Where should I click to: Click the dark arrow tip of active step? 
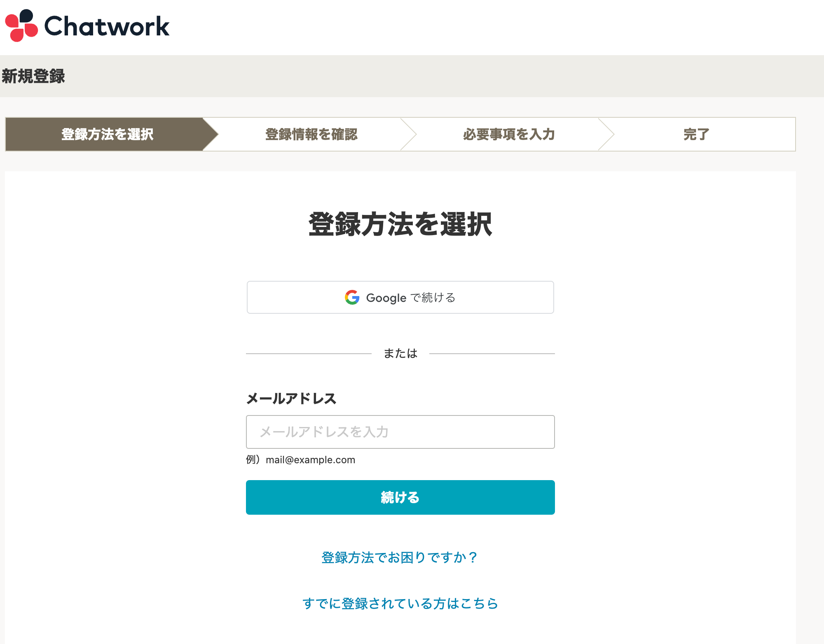coord(210,134)
